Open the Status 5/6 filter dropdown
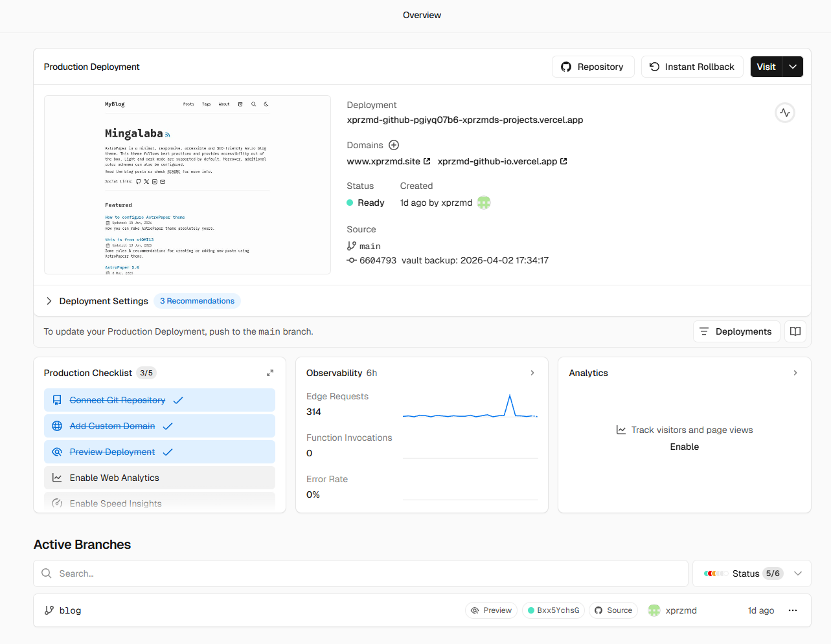Screen dimensions: 831x644 [752, 573]
